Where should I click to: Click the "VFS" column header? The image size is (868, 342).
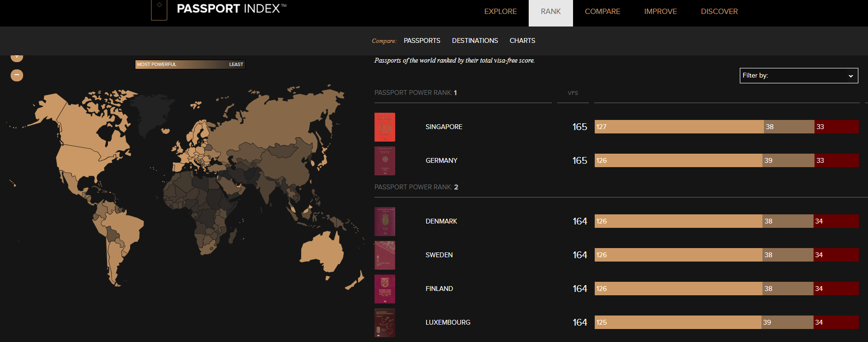[x=573, y=93]
